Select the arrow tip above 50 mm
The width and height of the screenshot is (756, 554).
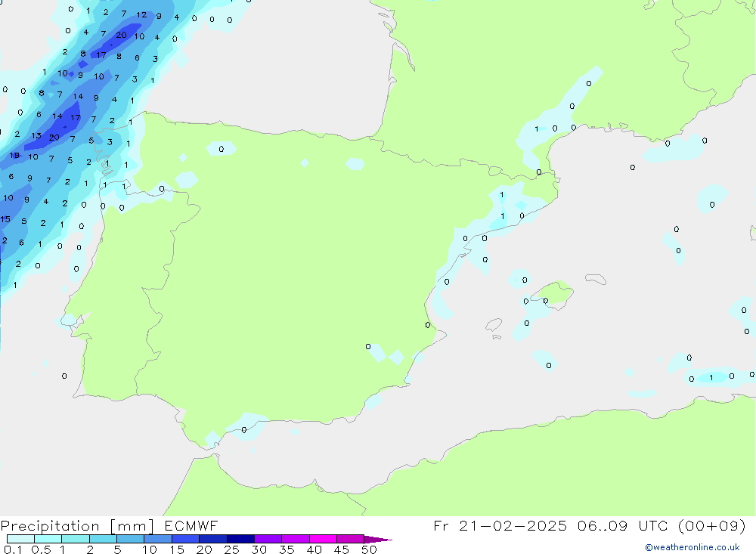[378, 540]
